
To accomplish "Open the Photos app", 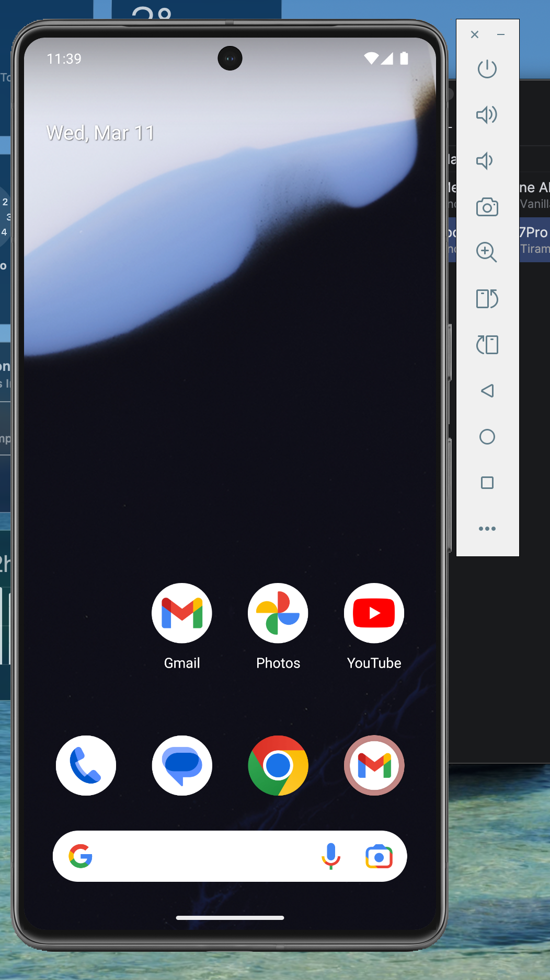I will point(278,613).
